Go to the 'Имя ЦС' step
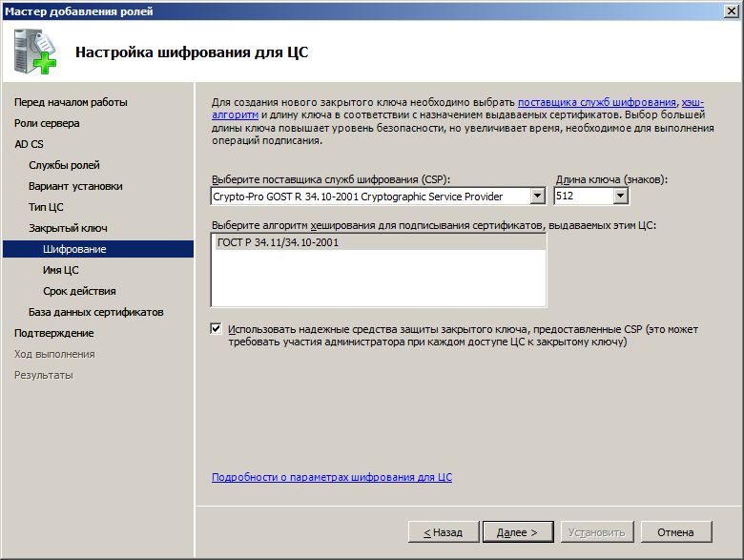Screen dimensions: 744x560 pyautogui.click(x=61, y=270)
